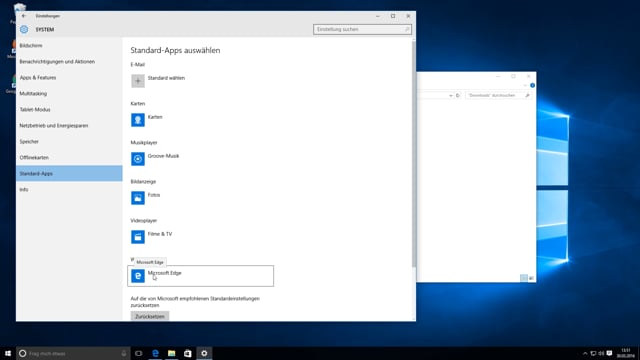Open Benachrichtigungen und Aktionen settings
Image resolution: width=640 pixels, height=360 pixels.
click(x=69, y=62)
